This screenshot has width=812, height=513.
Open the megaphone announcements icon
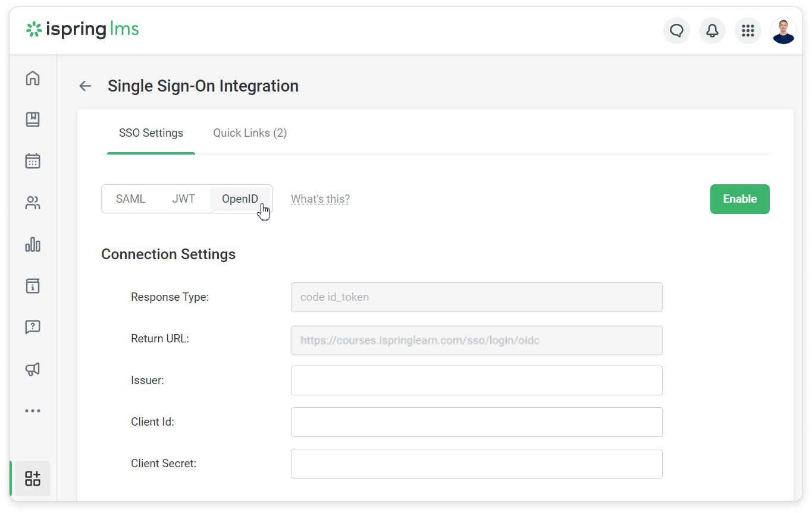click(x=33, y=369)
